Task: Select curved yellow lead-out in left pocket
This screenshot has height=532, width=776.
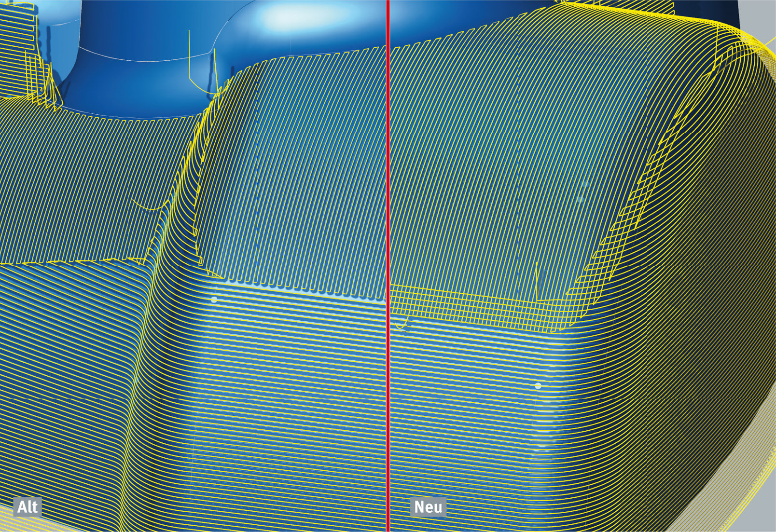Action: tap(150, 205)
